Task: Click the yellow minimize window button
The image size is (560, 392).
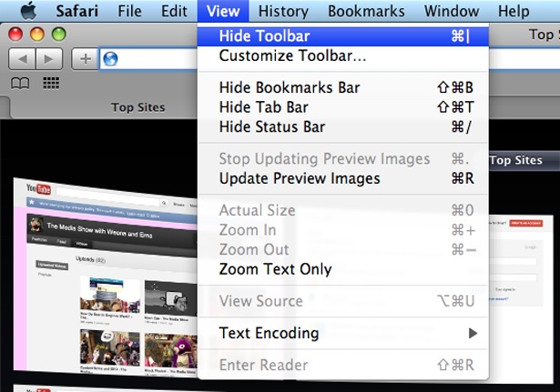Action: click(37, 35)
